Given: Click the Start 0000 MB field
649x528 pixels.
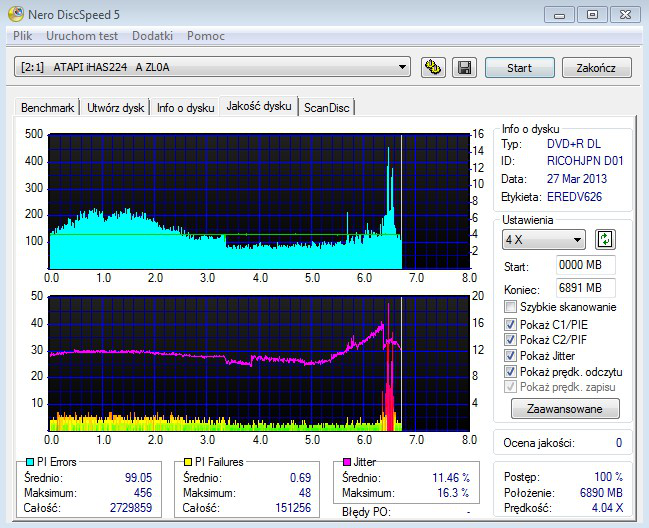Looking at the screenshot, I should pyautogui.click(x=585, y=265).
